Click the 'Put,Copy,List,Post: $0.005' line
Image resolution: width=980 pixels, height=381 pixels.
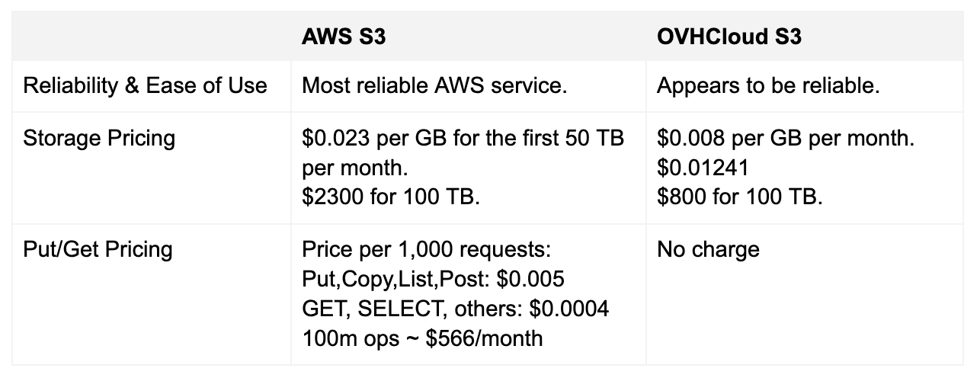pos(433,279)
